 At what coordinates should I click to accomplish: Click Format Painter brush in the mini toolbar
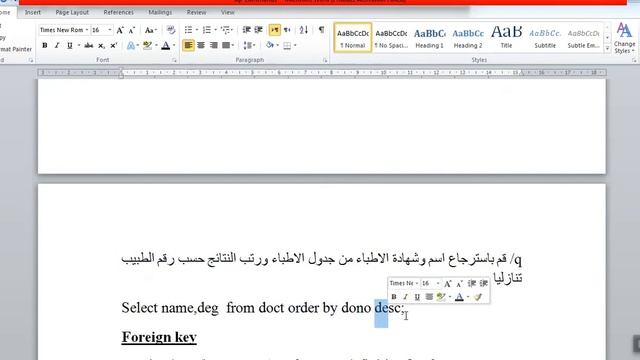click(478, 297)
